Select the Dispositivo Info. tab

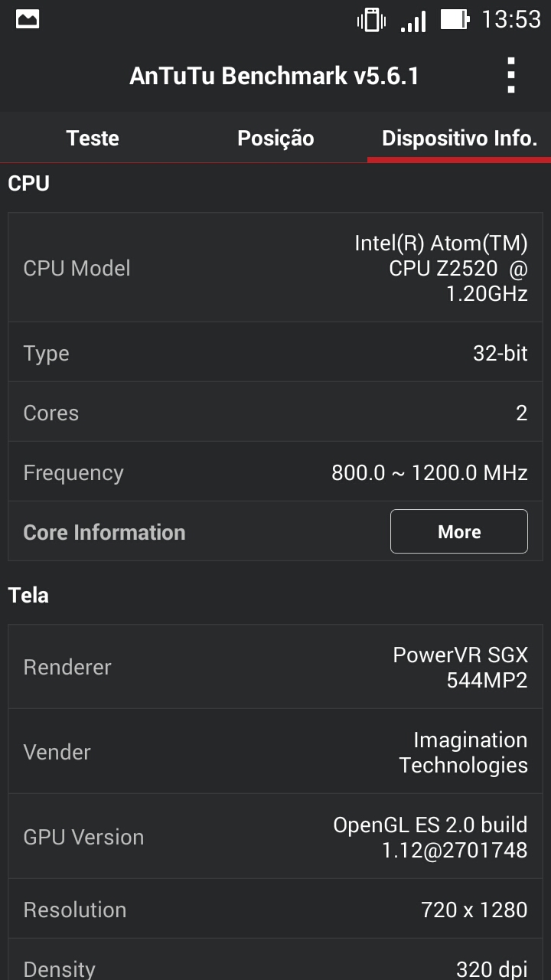pos(459,139)
